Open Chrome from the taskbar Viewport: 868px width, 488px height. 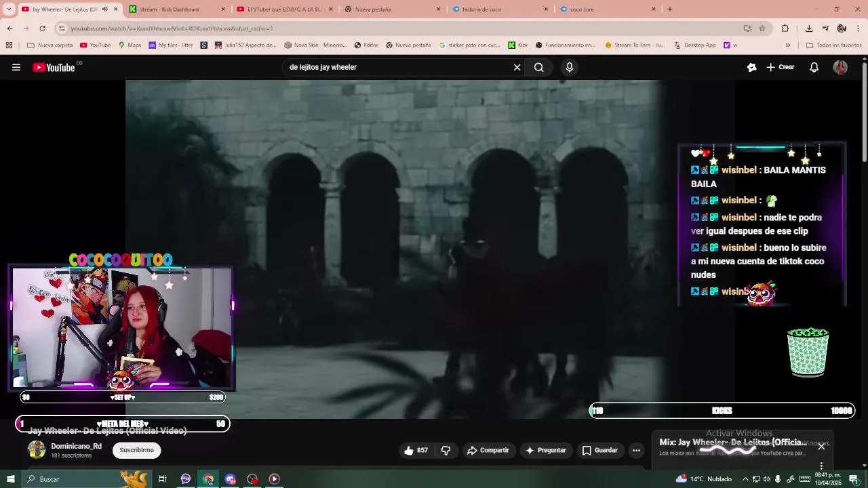(208, 479)
